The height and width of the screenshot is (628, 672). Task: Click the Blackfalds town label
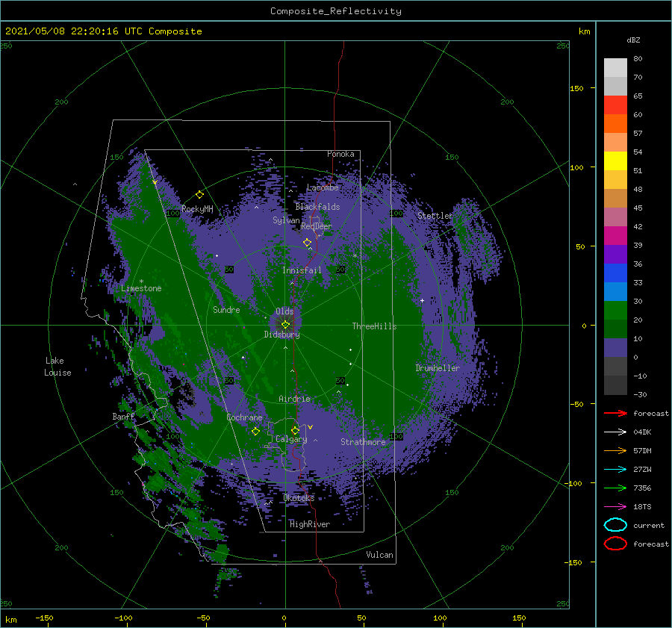point(317,207)
